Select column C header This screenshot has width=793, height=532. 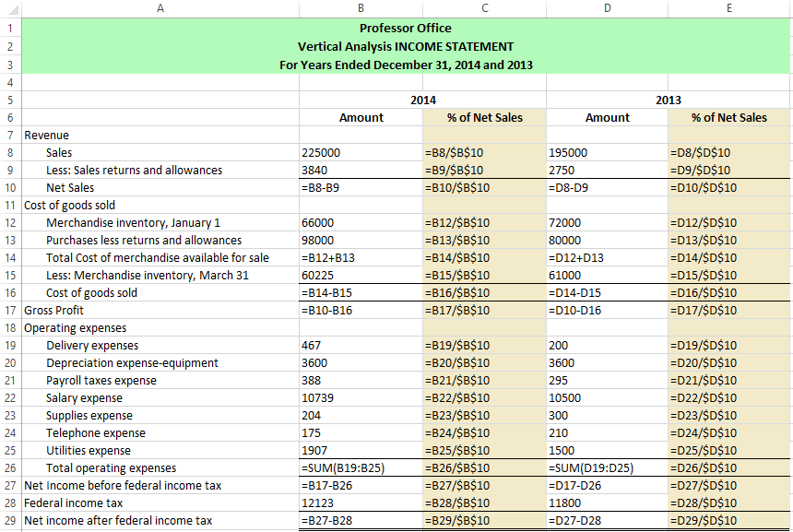pyautogui.click(x=484, y=8)
